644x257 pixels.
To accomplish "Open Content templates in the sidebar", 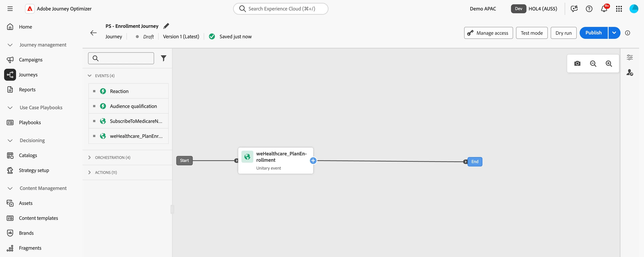I will pyautogui.click(x=38, y=218).
